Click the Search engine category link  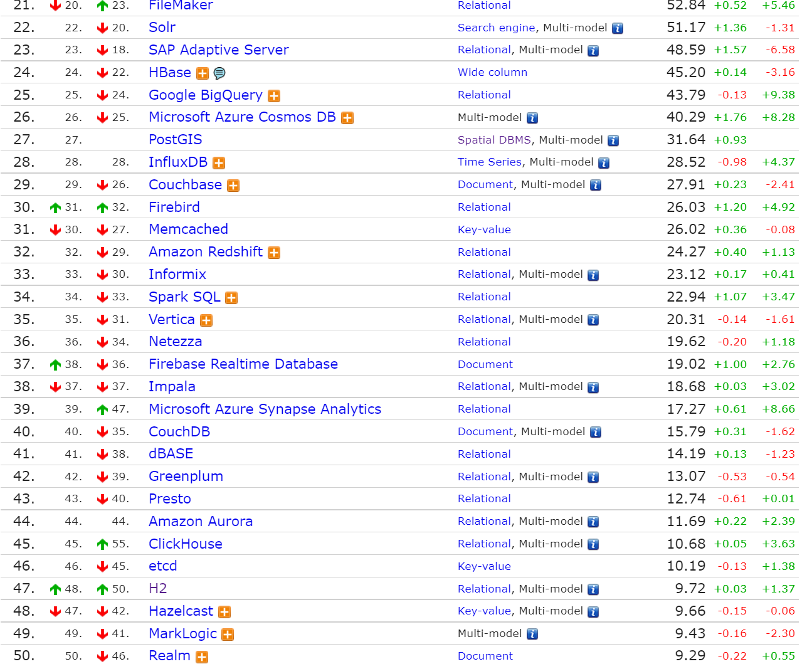click(497, 28)
